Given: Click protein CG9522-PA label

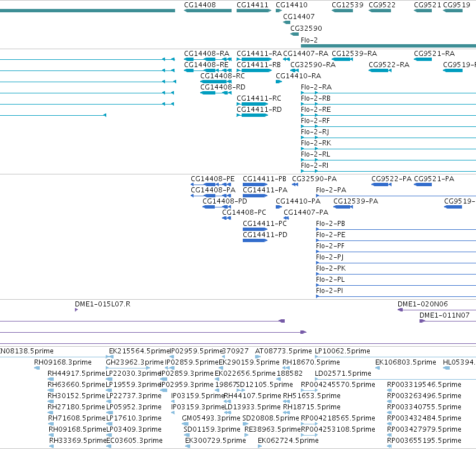Looking at the screenshot, I should click(x=392, y=179).
